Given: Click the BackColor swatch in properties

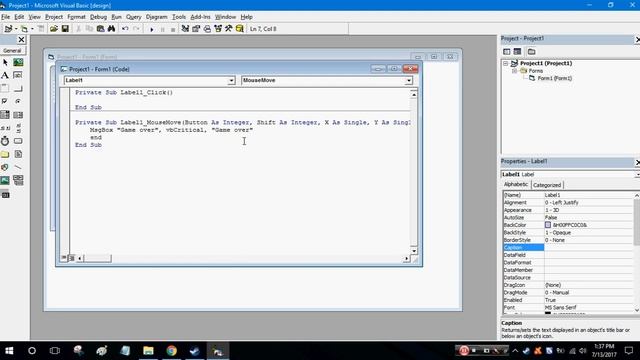Looking at the screenshot, I should [x=548, y=225].
